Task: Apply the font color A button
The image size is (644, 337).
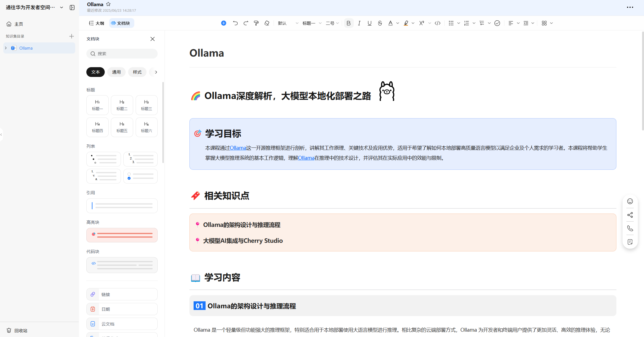Action: (x=390, y=23)
